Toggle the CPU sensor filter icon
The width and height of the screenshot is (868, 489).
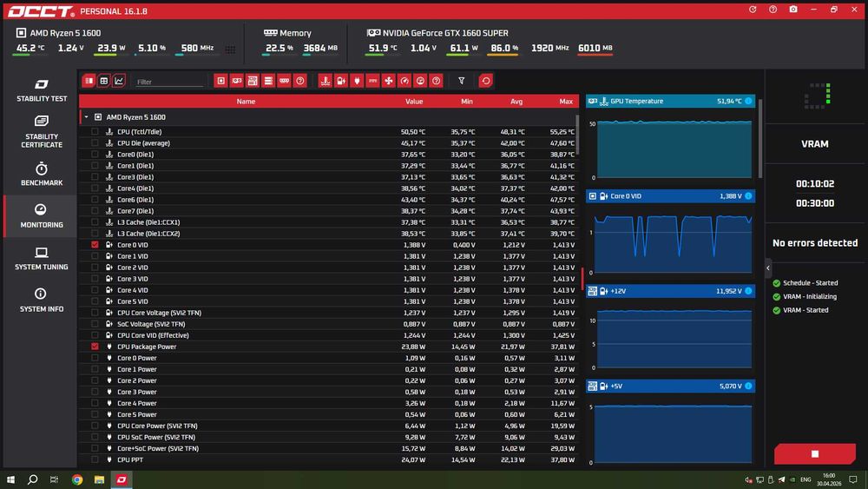(220, 81)
